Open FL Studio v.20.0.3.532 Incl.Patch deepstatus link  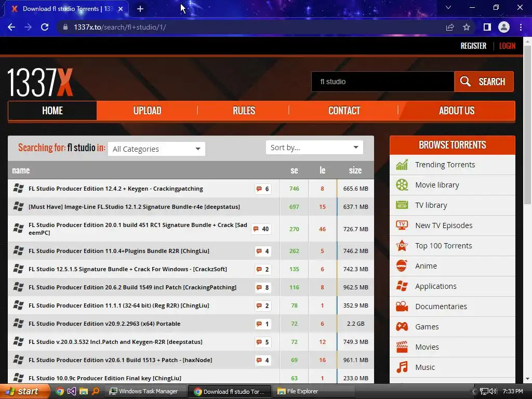(x=115, y=342)
